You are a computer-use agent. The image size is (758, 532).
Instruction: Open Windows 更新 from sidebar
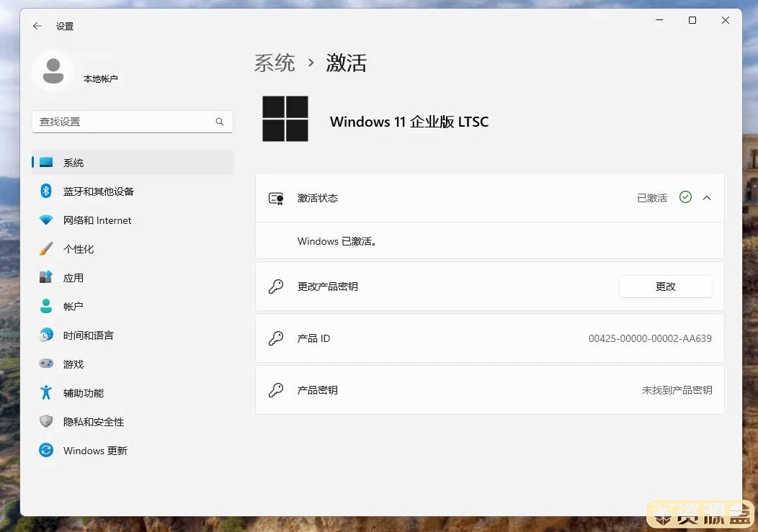[x=133, y=451]
